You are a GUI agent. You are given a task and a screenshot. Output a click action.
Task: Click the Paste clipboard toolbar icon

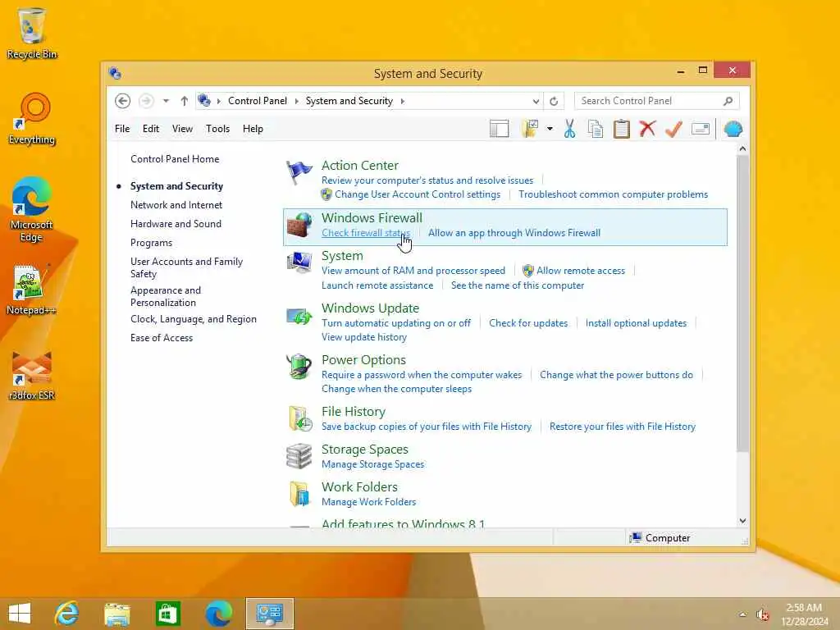[x=622, y=129]
